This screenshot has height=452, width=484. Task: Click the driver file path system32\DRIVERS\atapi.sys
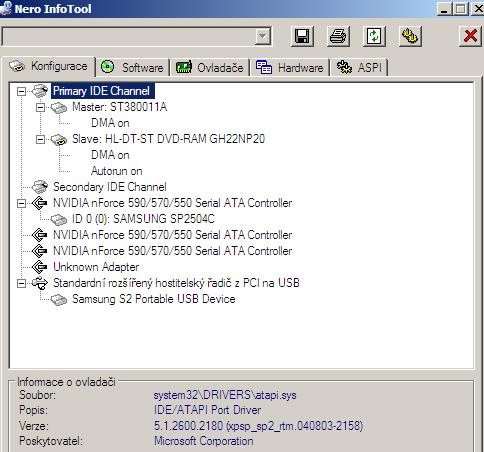(x=225, y=395)
